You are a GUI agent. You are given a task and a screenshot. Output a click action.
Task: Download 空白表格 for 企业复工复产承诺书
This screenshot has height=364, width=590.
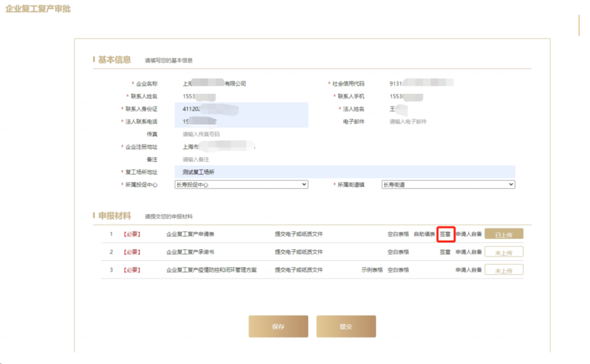(398, 252)
